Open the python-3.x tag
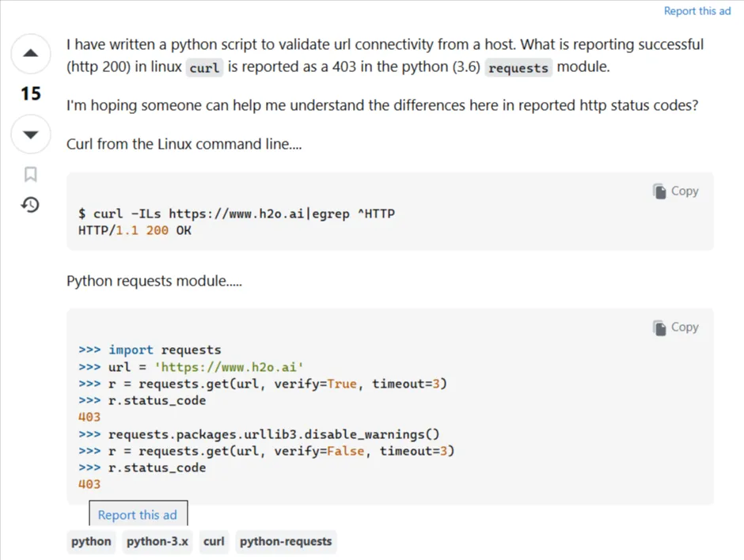 [x=157, y=542]
